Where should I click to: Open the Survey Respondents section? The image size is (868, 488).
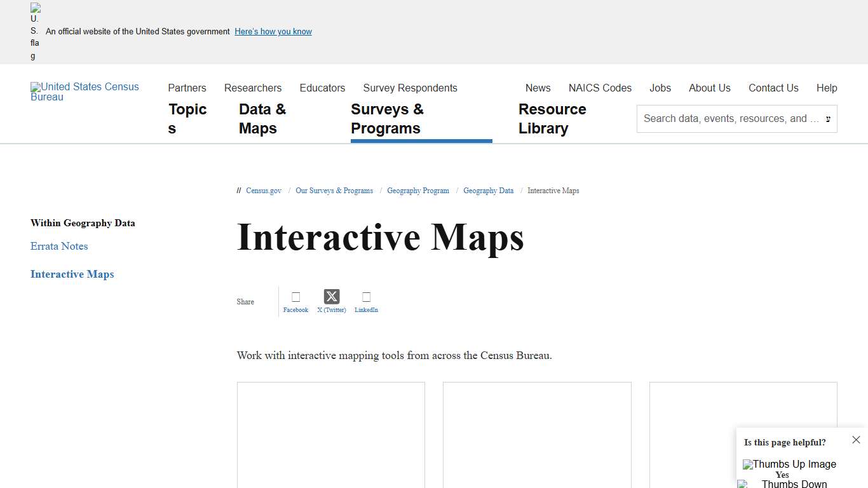click(410, 88)
